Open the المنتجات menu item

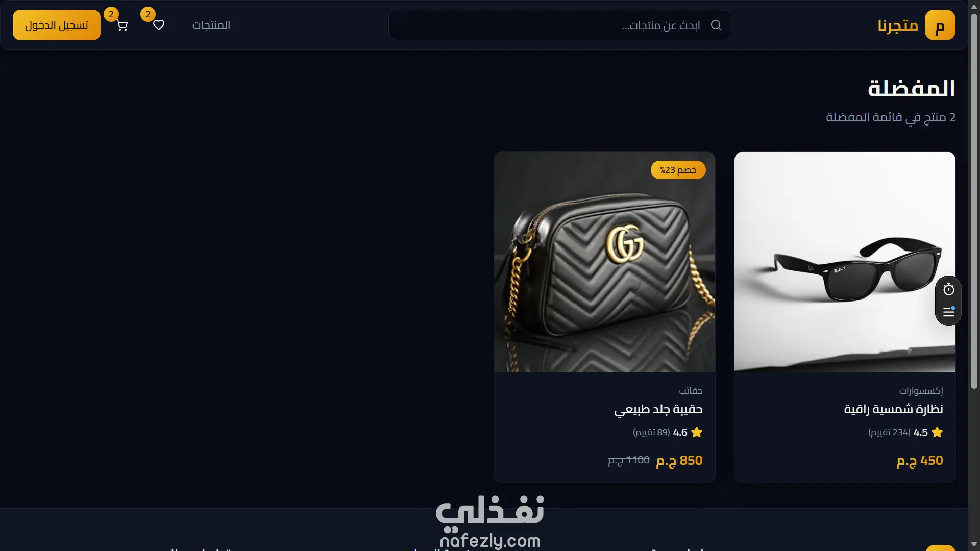(x=211, y=25)
